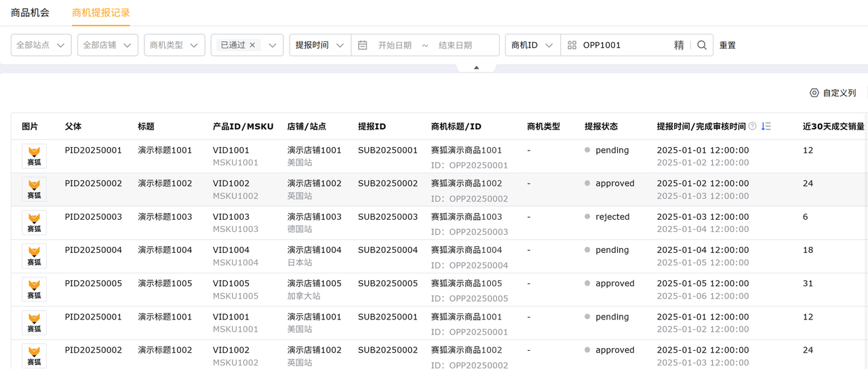Remove the 已通过 status tag

(x=252, y=45)
